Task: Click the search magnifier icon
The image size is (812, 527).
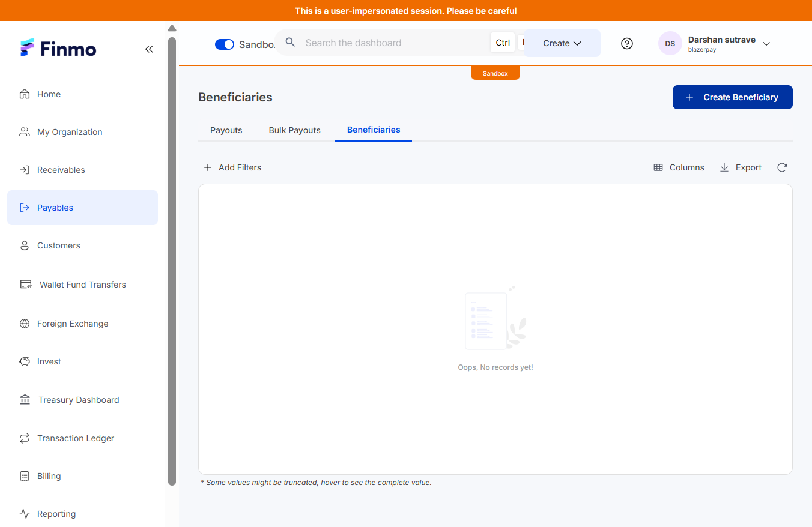Action: [x=290, y=43]
